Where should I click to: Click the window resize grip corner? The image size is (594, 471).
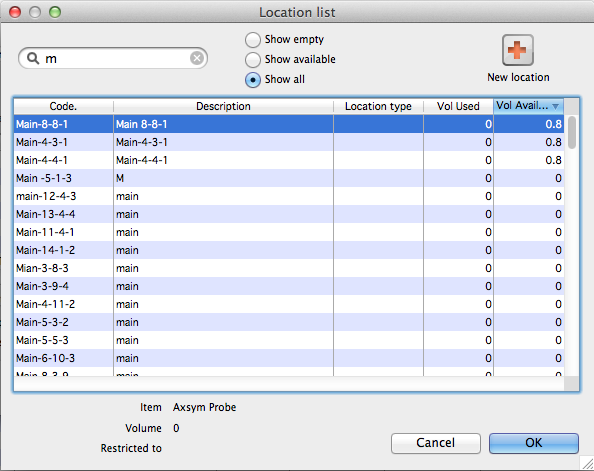coord(587,463)
